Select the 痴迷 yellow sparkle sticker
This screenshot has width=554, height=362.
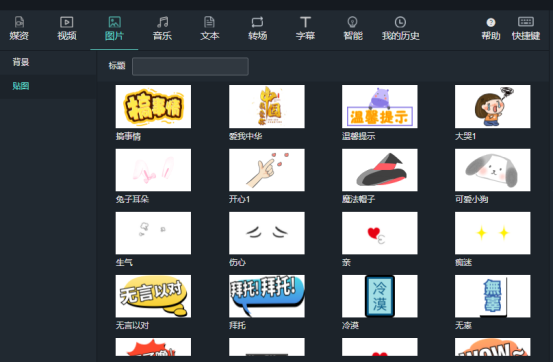(x=493, y=233)
